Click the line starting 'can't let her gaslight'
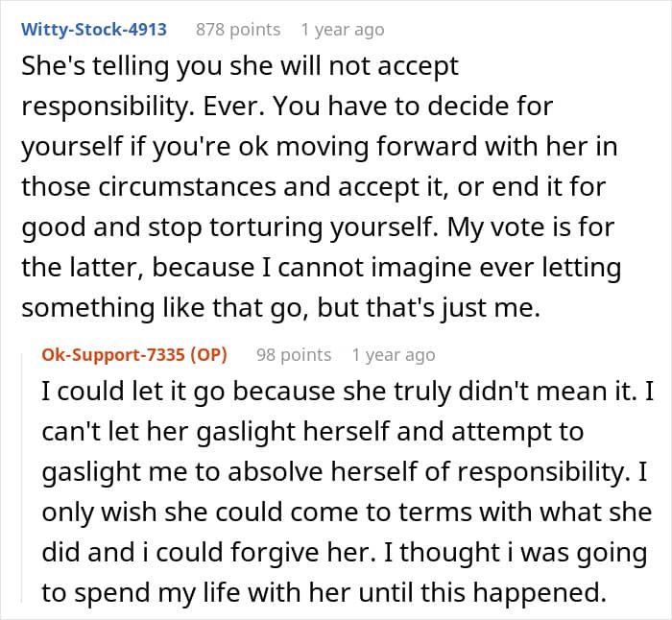672x620 pixels. pyautogui.click(x=312, y=431)
